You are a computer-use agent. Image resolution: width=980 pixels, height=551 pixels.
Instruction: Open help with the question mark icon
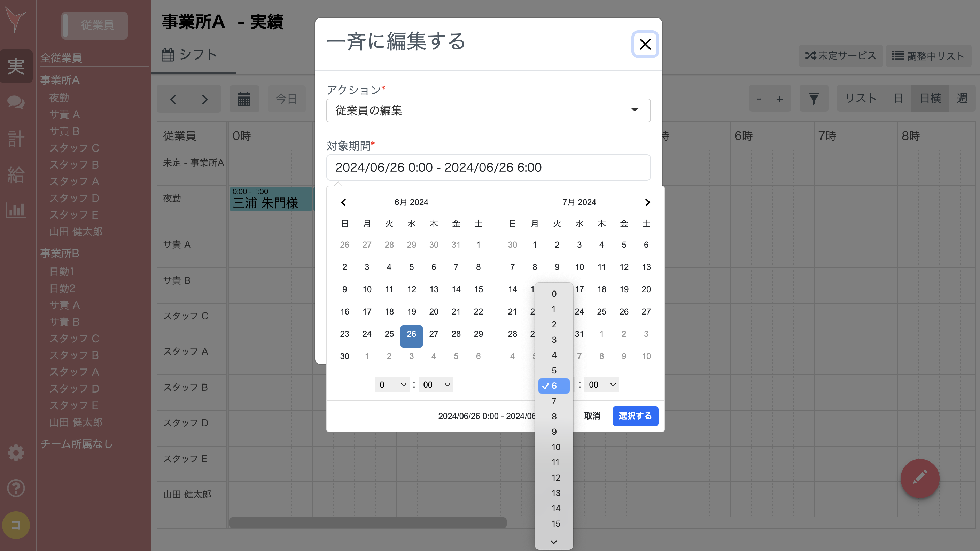(16, 488)
